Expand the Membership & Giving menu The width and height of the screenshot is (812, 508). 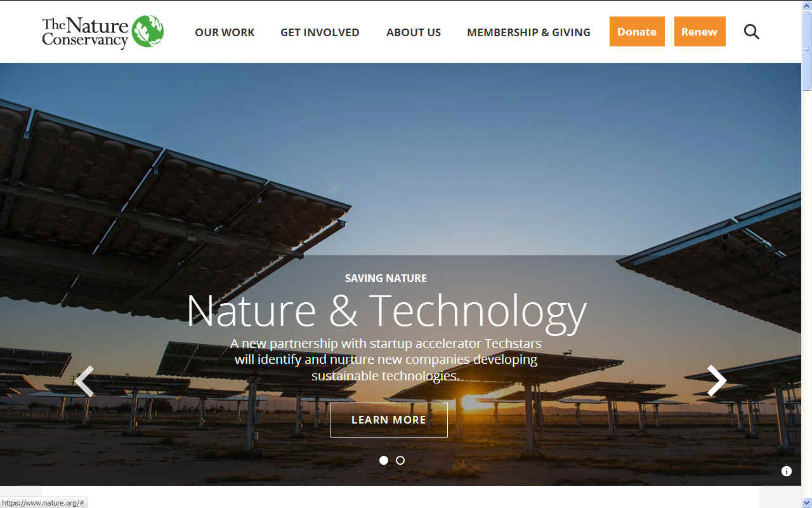point(528,32)
